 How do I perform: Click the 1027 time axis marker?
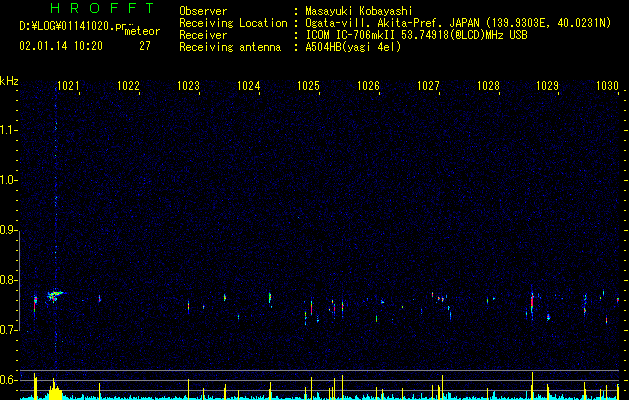[x=428, y=86]
